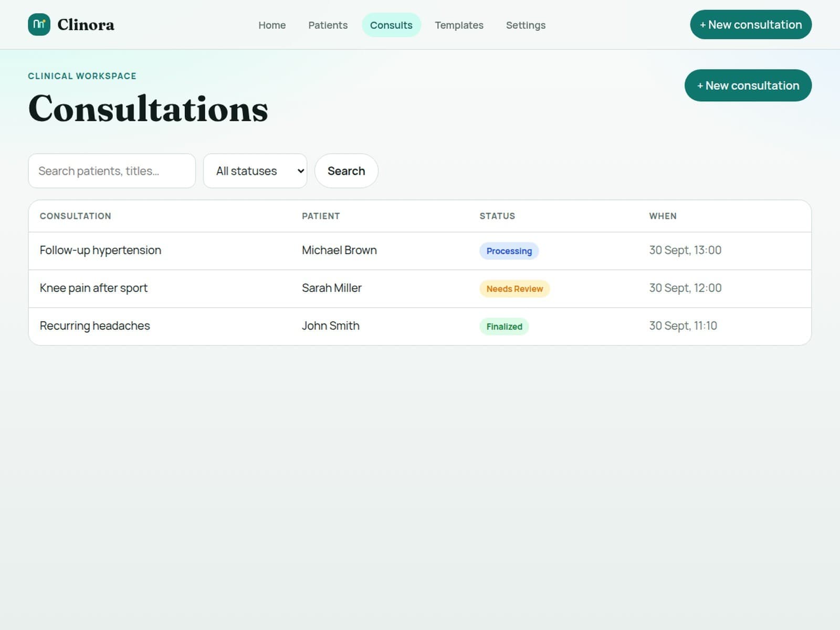Click the Finalized status badge
Screen dimensions: 840x630
[504, 327]
